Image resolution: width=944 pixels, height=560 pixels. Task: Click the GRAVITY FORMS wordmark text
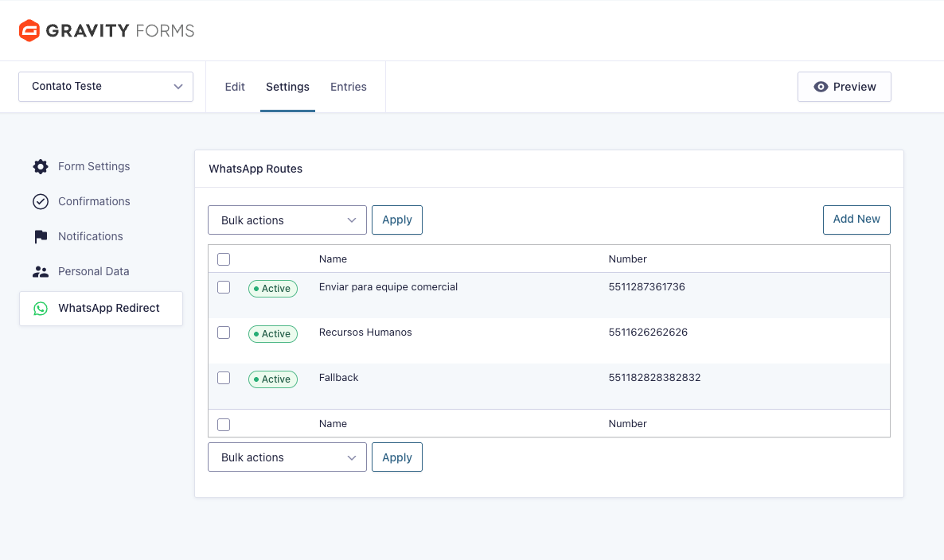120,31
